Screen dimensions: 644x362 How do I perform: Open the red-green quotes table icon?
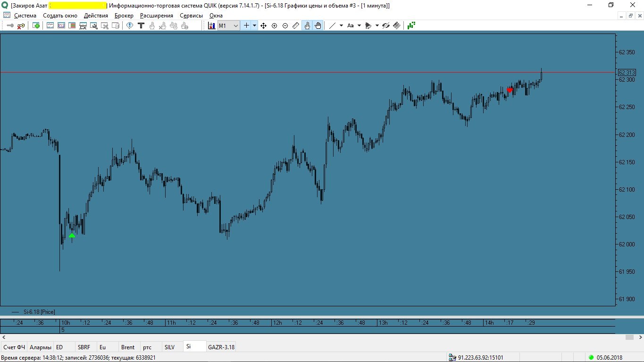point(72,25)
